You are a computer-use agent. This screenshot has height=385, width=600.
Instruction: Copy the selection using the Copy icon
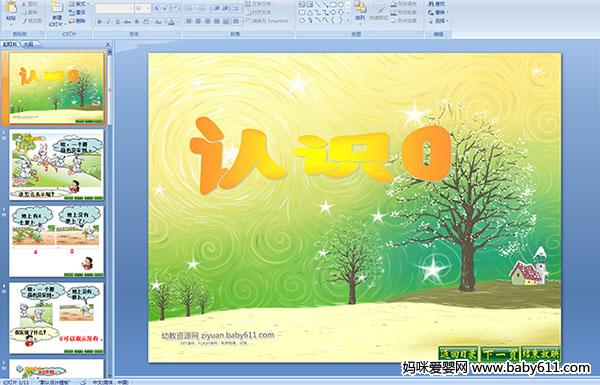(x=24, y=12)
